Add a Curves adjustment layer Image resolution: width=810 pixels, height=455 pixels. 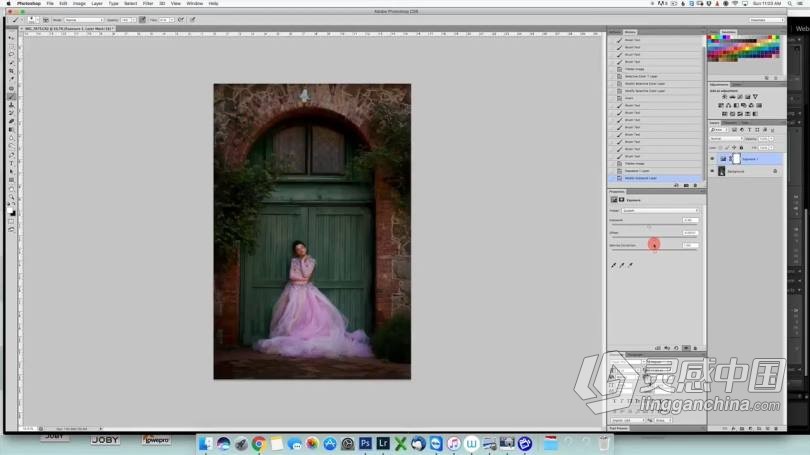click(x=740, y=97)
